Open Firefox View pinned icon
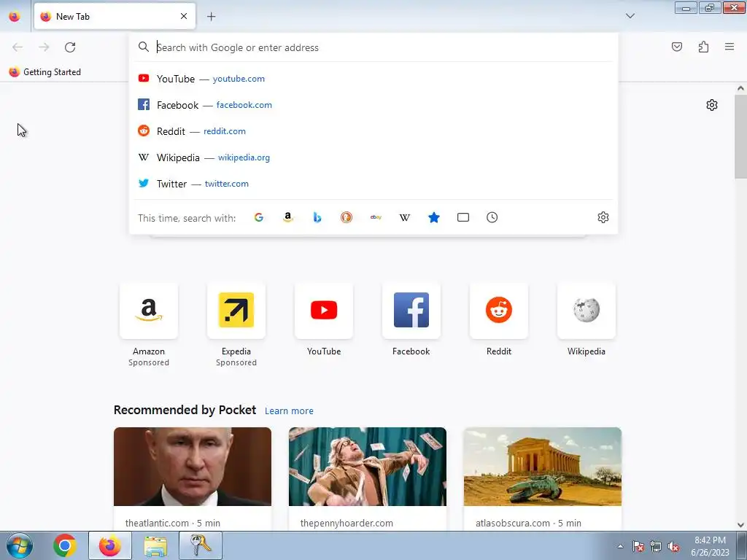Image resolution: width=747 pixels, height=560 pixels. 15,17
